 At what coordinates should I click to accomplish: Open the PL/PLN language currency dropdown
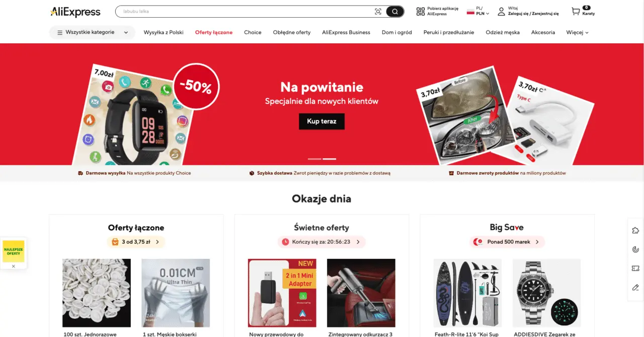point(478,11)
